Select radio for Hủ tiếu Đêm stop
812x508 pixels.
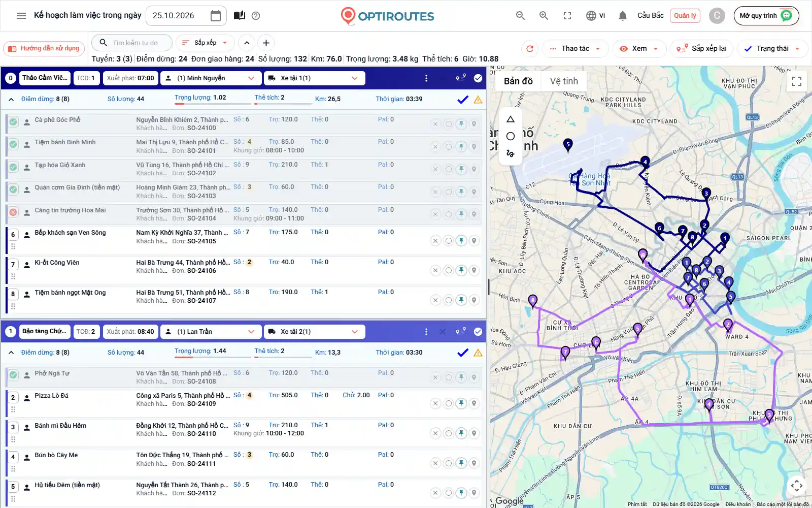[448, 493]
